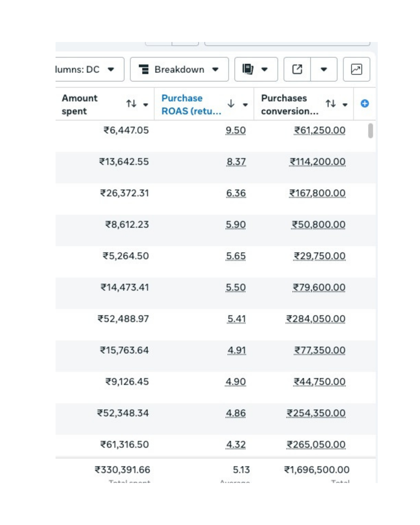Click total spent ₹330,391.66
The width and height of the screenshot is (420, 525).
point(122,470)
